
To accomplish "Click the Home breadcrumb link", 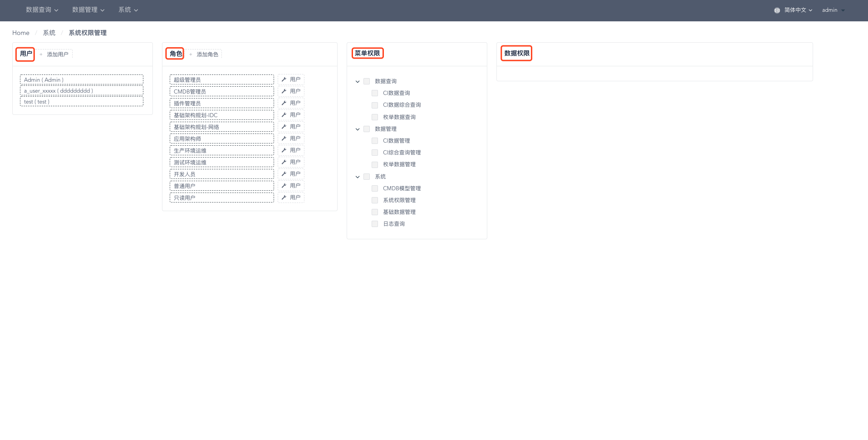I will [21, 33].
